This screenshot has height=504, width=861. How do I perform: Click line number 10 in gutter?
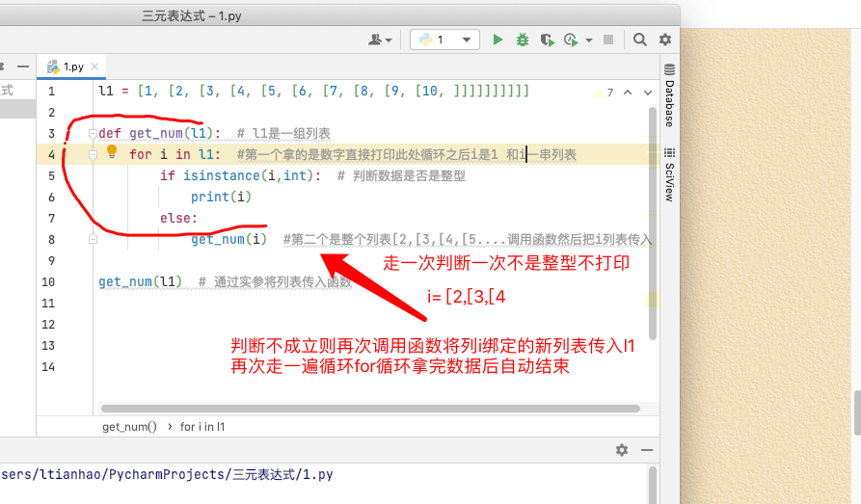click(x=48, y=282)
